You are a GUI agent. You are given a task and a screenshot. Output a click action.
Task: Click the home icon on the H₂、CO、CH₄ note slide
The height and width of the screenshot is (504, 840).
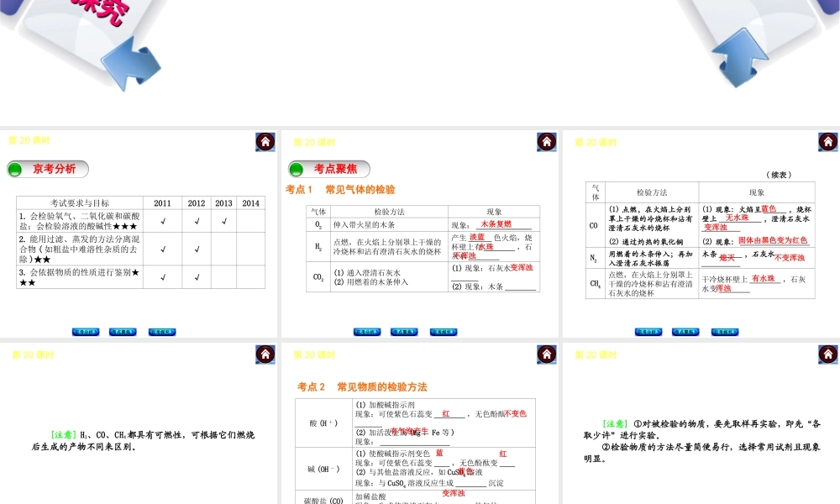[x=265, y=354]
